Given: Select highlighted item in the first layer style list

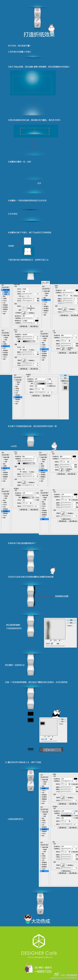Looking at the screenshot, I should coord(6,290).
